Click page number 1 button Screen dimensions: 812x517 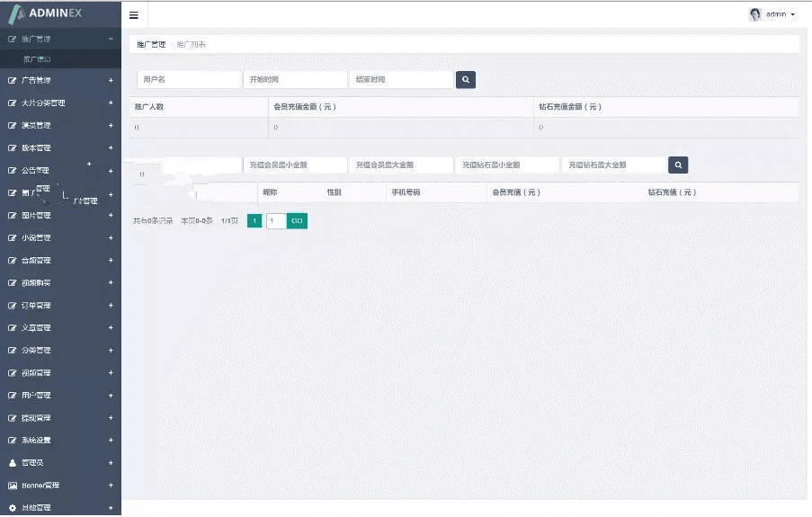pos(254,220)
